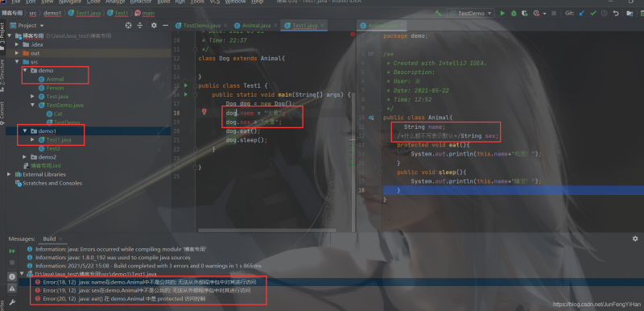Click the Run with Coverage icon
Image resolution: width=644 pixels, height=311 pixels.
coord(524,13)
